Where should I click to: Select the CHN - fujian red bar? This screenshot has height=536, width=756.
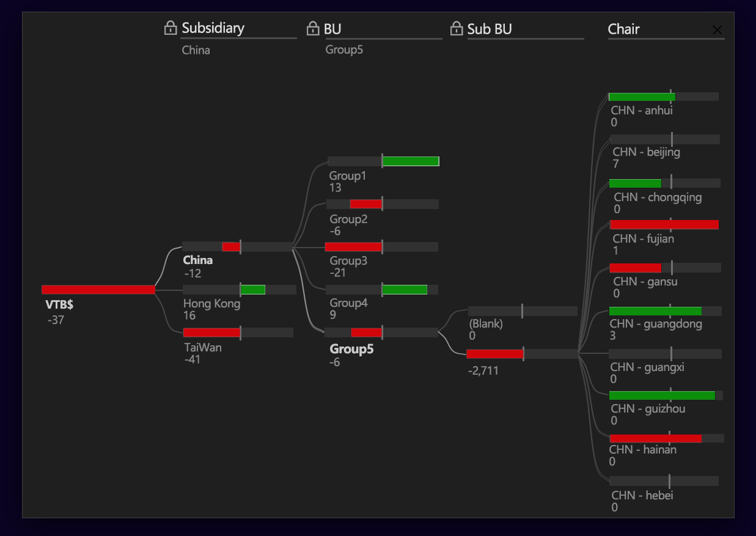[x=664, y=225]
